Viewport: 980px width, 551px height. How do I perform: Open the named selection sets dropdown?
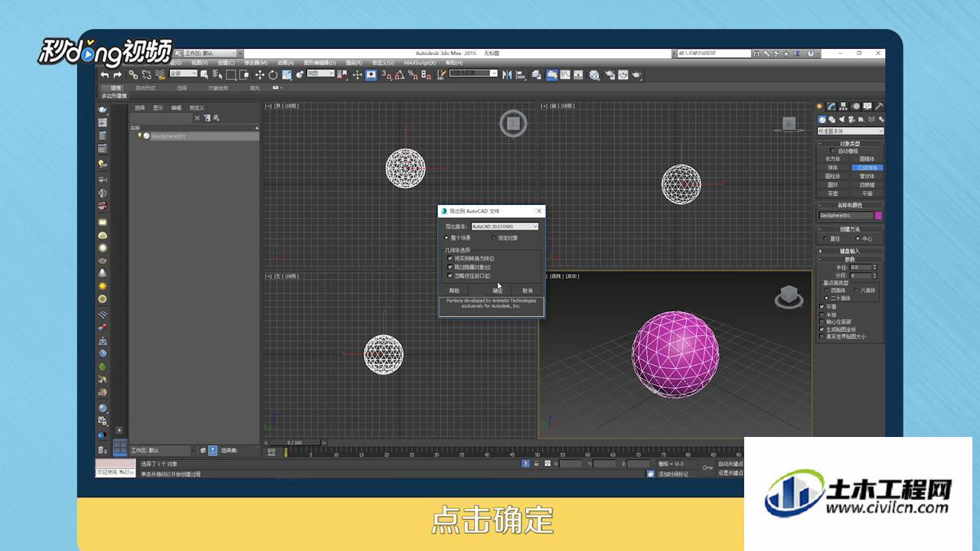tap(473, 73)
